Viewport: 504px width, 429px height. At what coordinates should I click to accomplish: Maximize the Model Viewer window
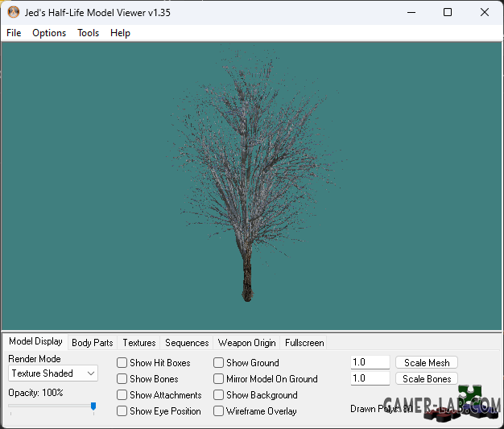click(x=448, y=13)
